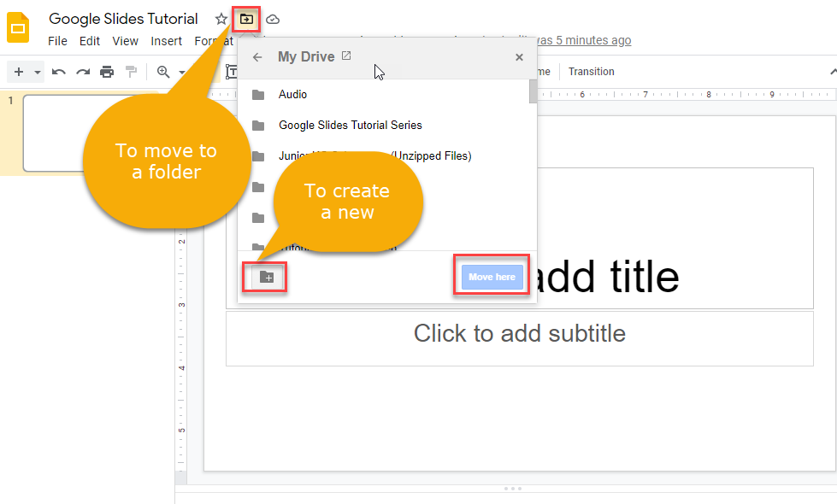
Task: Collapse the menus with the top-right chevron
Action: [832, 72]
